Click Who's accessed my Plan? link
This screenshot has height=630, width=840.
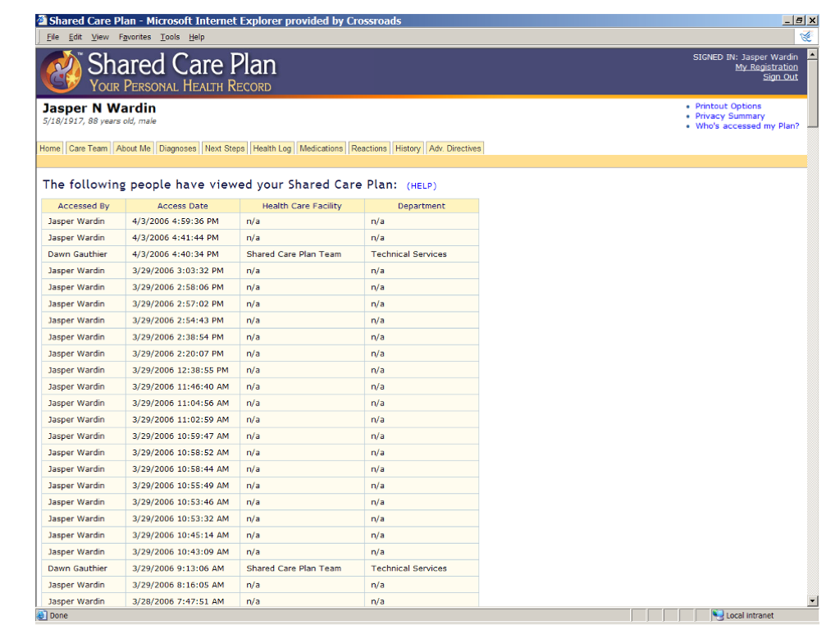[746, 126]
